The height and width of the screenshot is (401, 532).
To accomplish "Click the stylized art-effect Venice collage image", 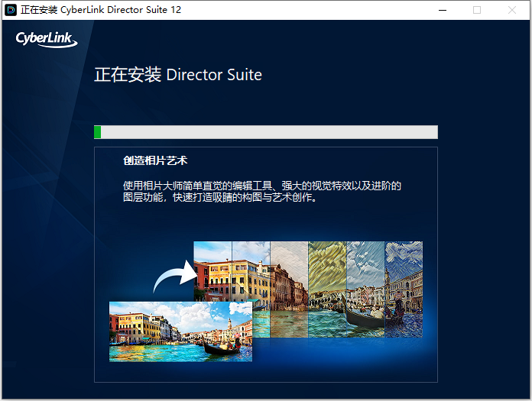I will (x=308, y=289).
